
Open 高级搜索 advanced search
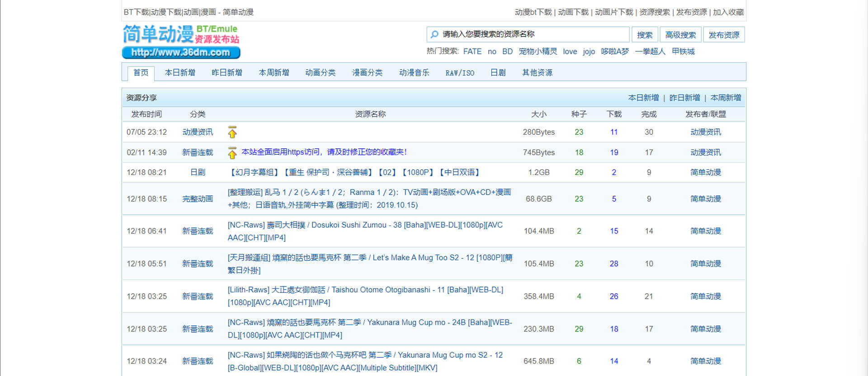(x=680, y=35)
